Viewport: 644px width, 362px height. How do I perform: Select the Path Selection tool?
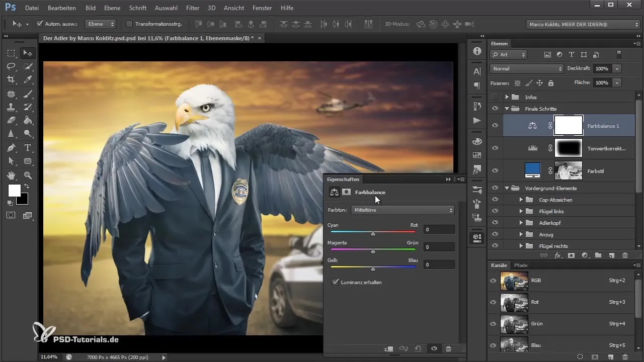pos(11,161)
